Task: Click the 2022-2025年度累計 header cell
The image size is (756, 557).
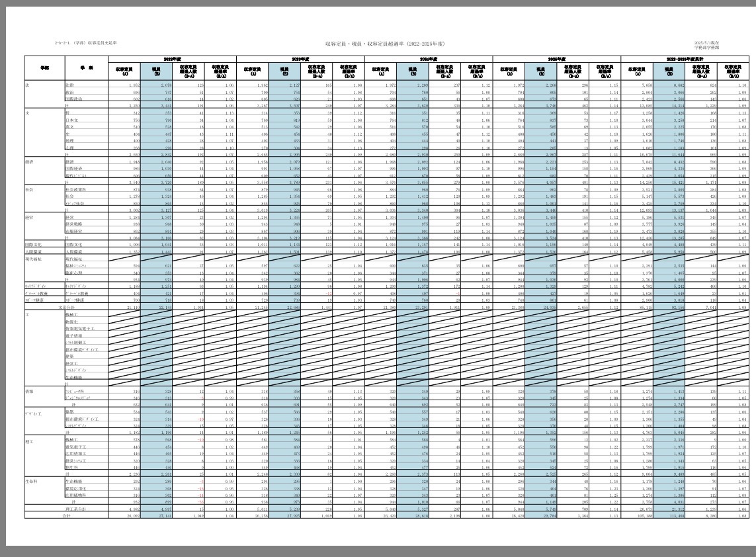Action: (x=685, y=58)
